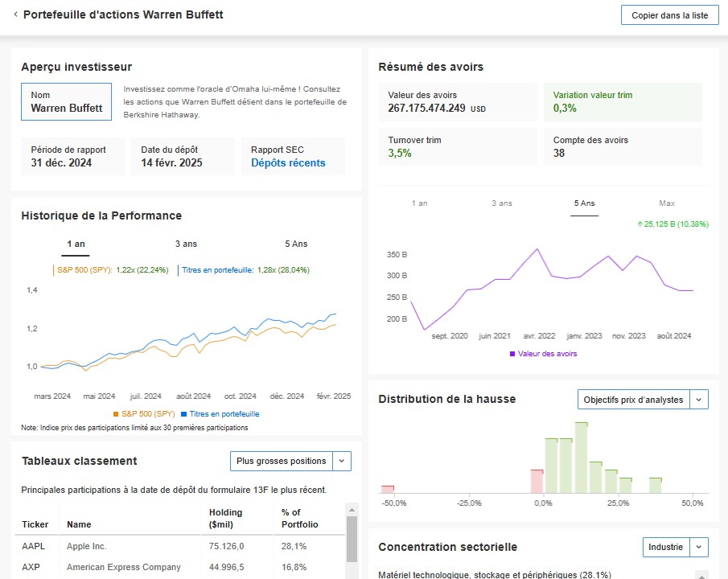This screenshot has height=579, width=728.
Task: Open the Objectifs prix d'analystes dropdown
Action: 634,400
